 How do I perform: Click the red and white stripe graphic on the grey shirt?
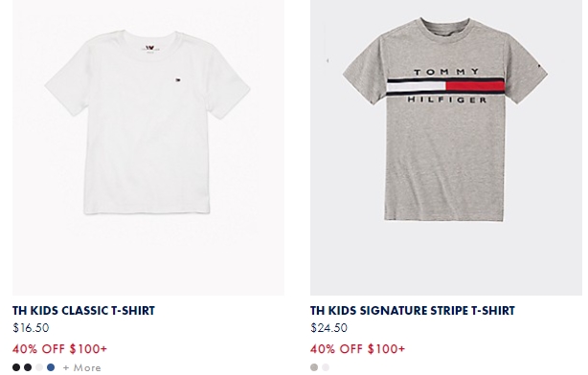[445, 86]
